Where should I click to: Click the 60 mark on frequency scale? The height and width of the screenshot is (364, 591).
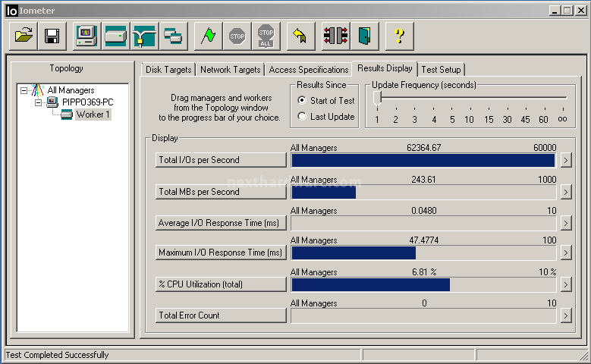coord(543,120)
